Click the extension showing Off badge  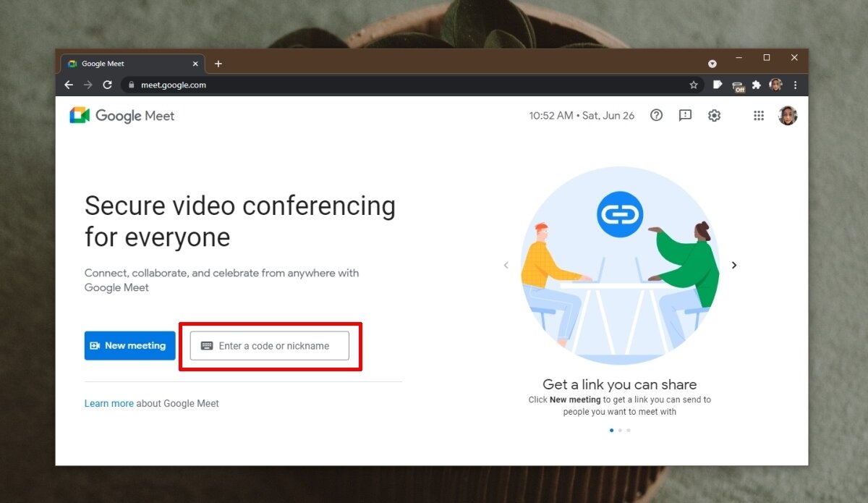coord(739,85)
